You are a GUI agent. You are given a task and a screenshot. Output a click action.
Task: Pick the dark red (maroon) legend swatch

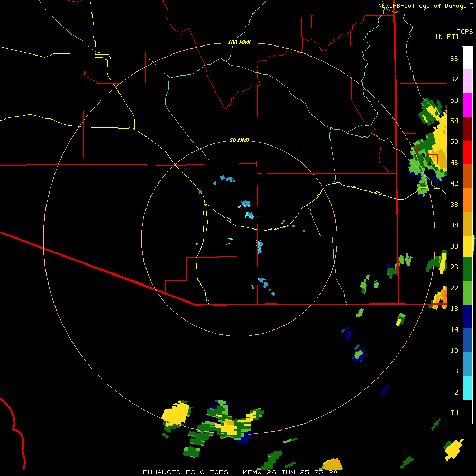[467, 129]
